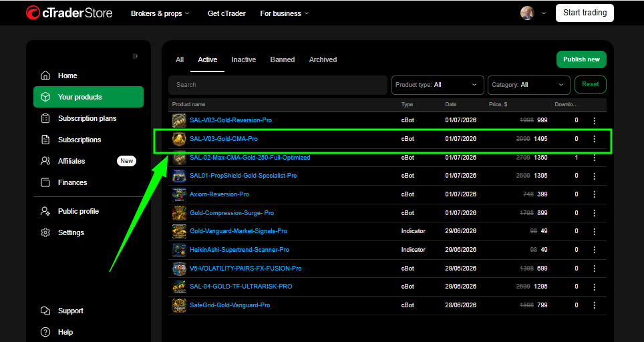
Task: Click the Subscription plans clipboard icon
Action: point(45,118)
